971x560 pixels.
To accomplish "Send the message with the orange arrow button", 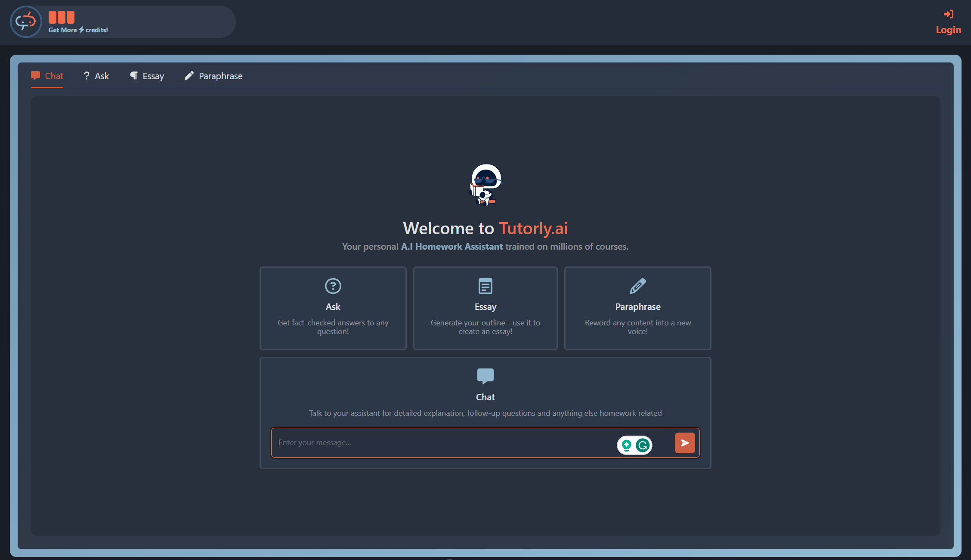I will [685, 443].
